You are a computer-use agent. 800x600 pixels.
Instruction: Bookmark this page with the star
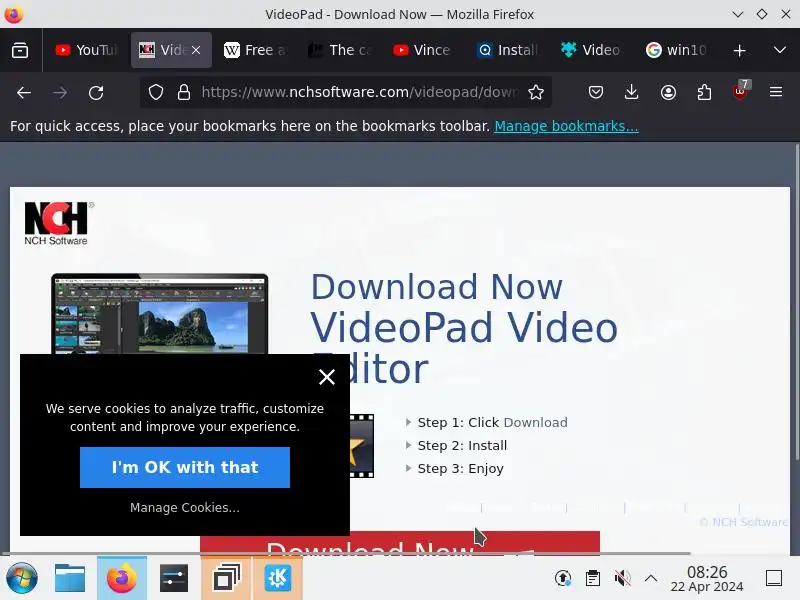point(536,92)
